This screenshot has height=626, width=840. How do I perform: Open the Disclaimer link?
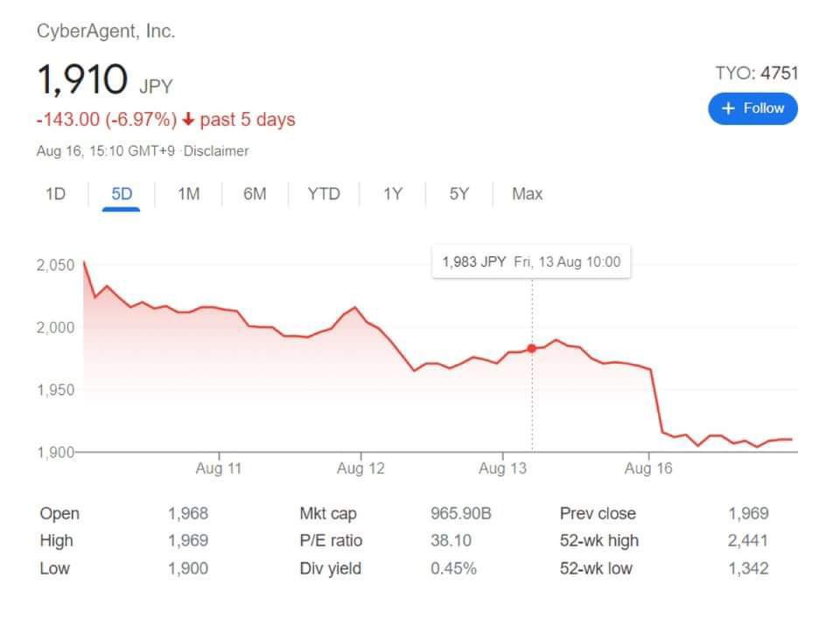coord(216,151)
